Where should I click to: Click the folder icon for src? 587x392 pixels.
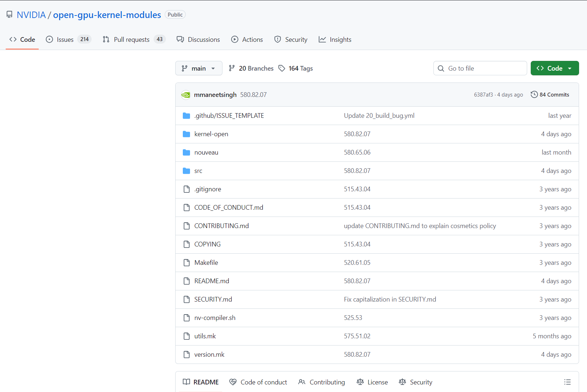coord(186,171)
